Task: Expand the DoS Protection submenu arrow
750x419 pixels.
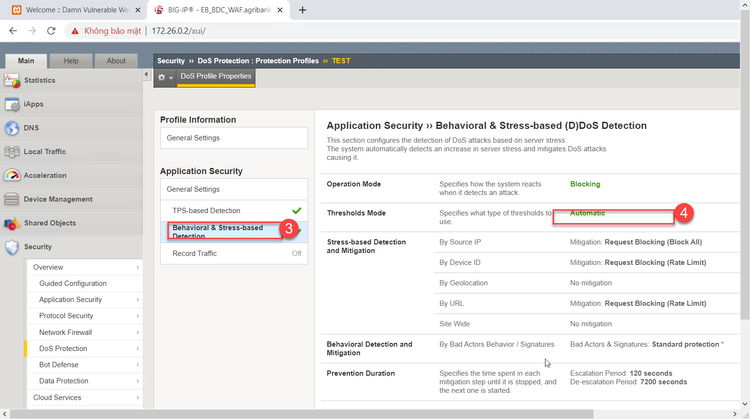Action: pyautogui.click(x=138, y=349)
